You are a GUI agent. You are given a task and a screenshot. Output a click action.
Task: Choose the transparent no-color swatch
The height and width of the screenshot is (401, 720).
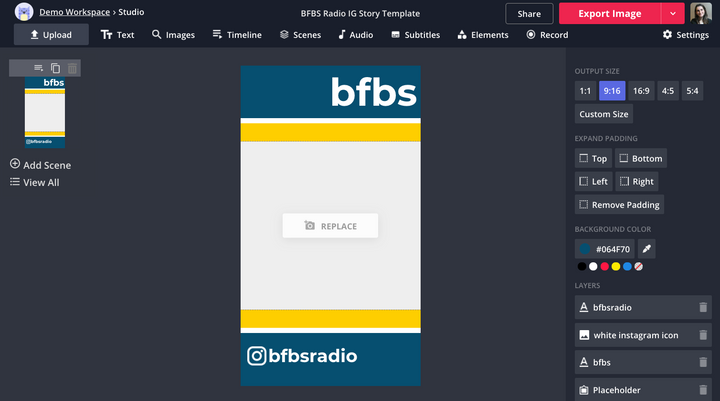(638, 266)
